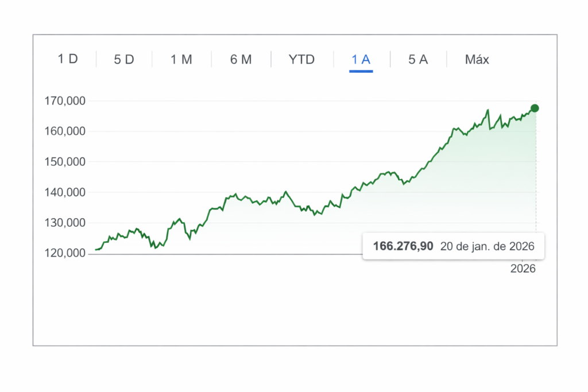Click the 170,000 y-axis label
The image size is (588, 392).
[65, 101]
